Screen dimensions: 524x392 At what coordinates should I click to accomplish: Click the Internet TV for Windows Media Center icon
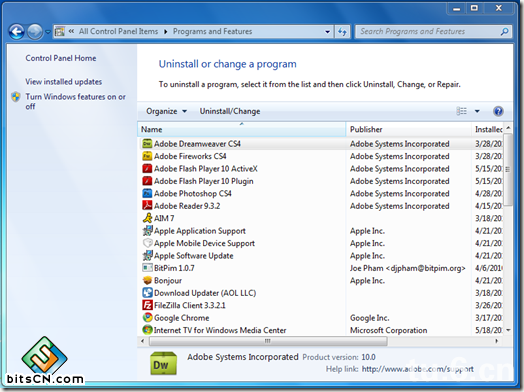(x=147, y=330)
